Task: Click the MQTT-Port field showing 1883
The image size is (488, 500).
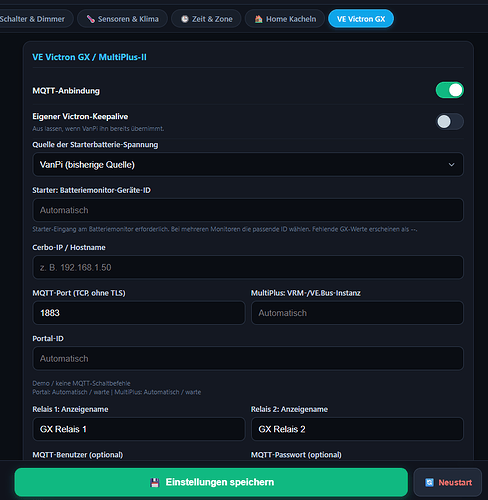Action: [x=139, y=313]
